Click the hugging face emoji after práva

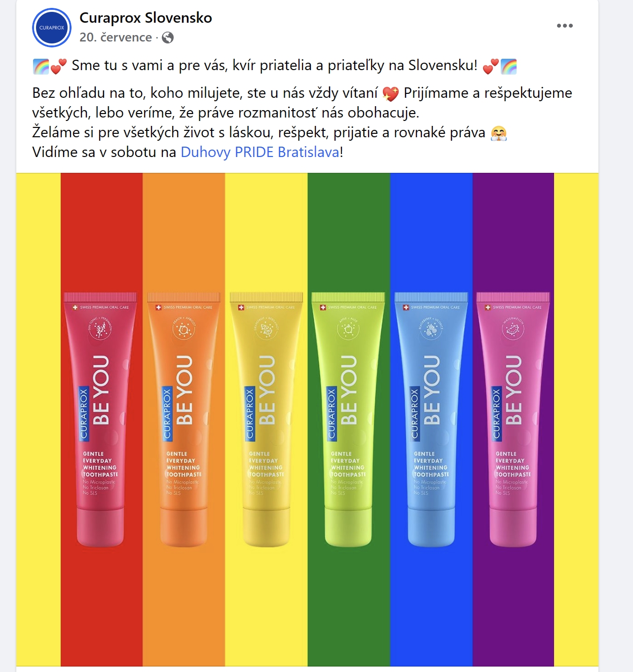(499, 133)
